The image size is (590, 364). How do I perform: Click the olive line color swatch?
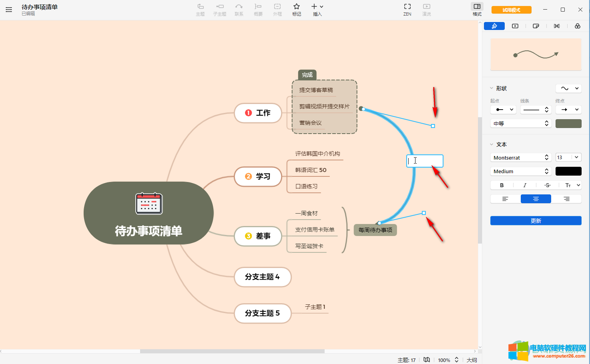(x=568, y=124)
